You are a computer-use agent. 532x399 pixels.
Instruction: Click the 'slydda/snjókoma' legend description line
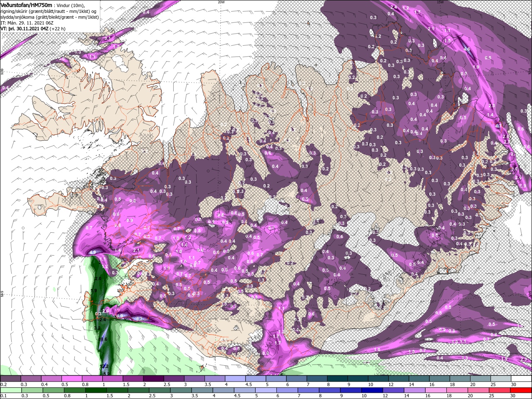(x=49, y=17)
